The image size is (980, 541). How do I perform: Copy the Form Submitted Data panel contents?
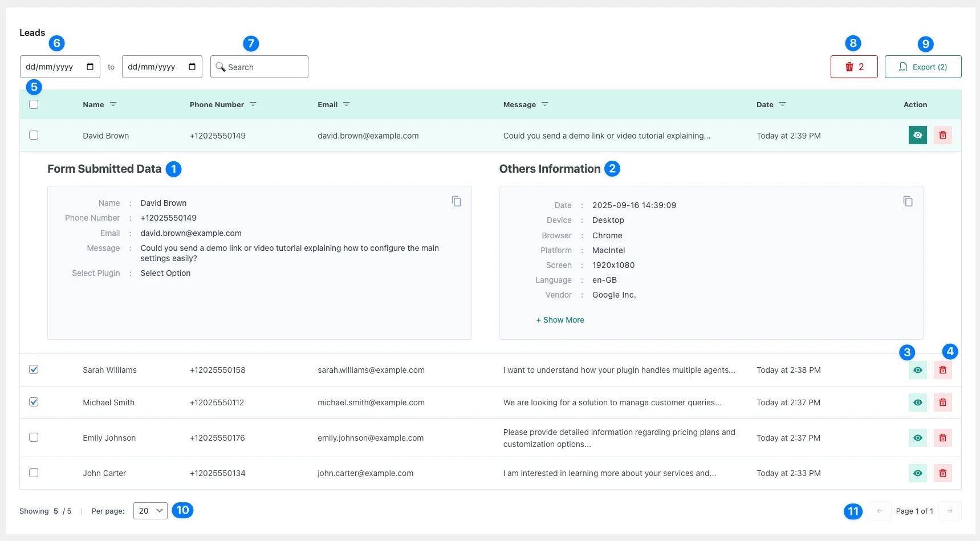[x=456, y=201]
